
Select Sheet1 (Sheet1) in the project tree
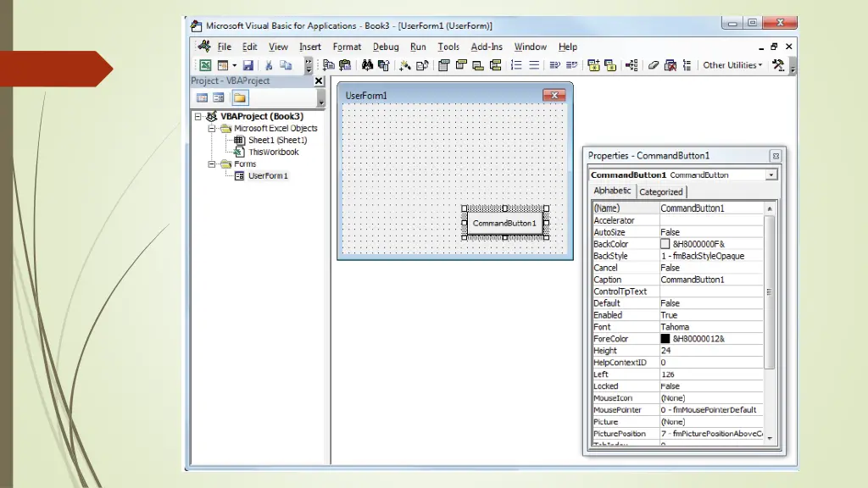tap(277, 140)
